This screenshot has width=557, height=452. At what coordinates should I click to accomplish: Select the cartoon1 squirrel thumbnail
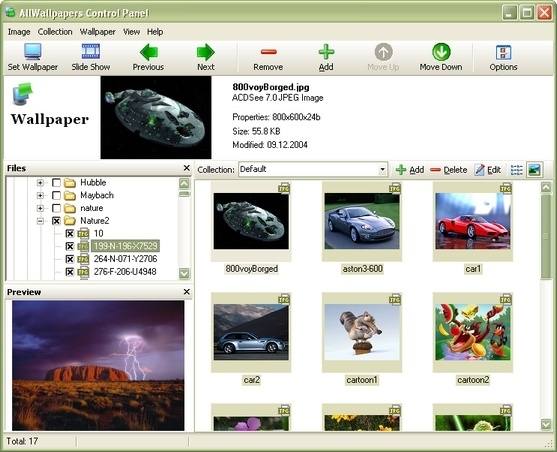[362, 332]
